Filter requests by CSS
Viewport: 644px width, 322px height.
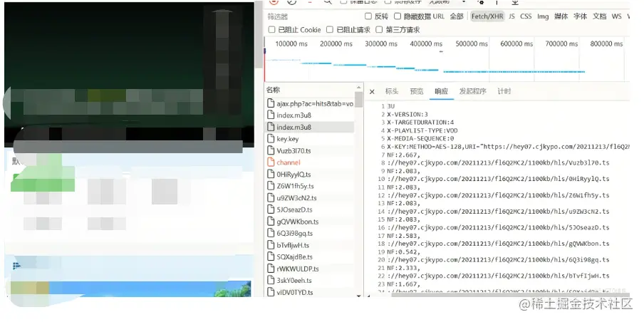[526, 16]
